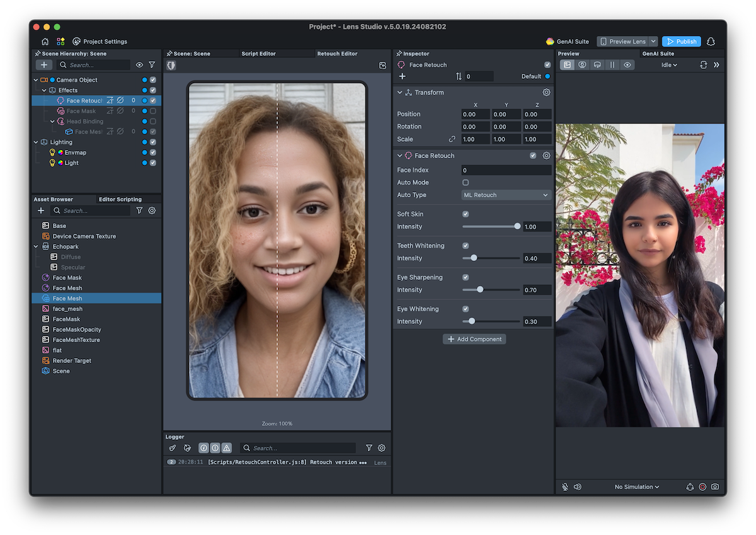Click the camera snapshot icon in Preview

click(715, 487)
